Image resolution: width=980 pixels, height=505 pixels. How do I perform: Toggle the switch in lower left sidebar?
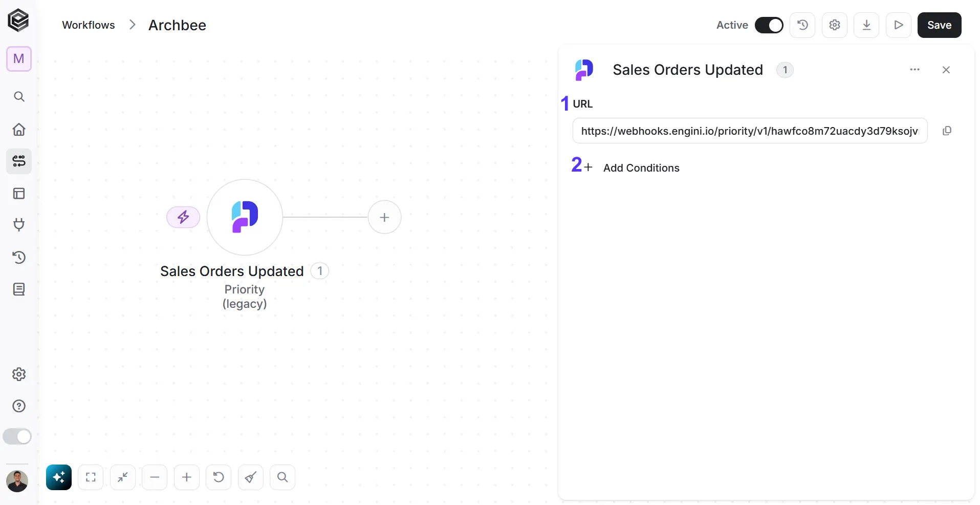click(x=17, y=436)
